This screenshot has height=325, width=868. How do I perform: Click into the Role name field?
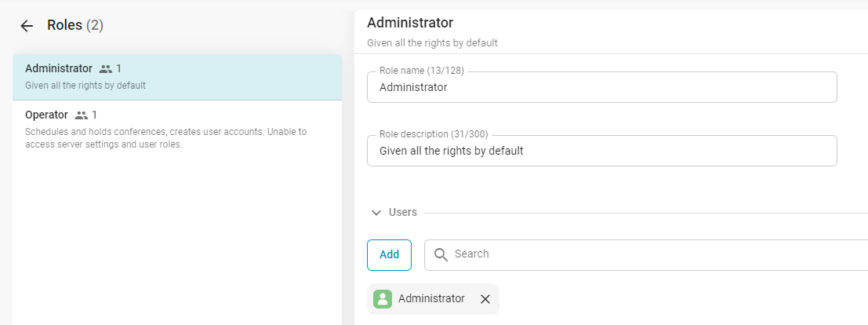coord(601,88)
